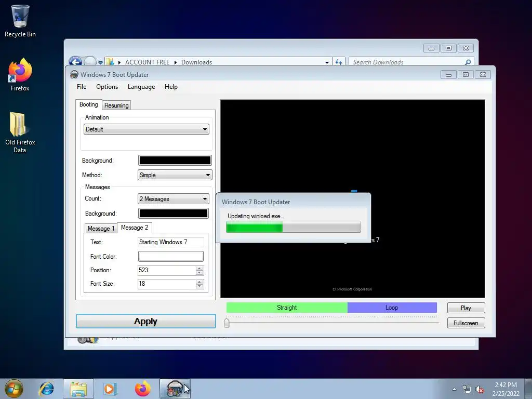Viewport: 532px width, 399px height.
Task: Decrease Position with the down arrow
Action: (199, 272)
